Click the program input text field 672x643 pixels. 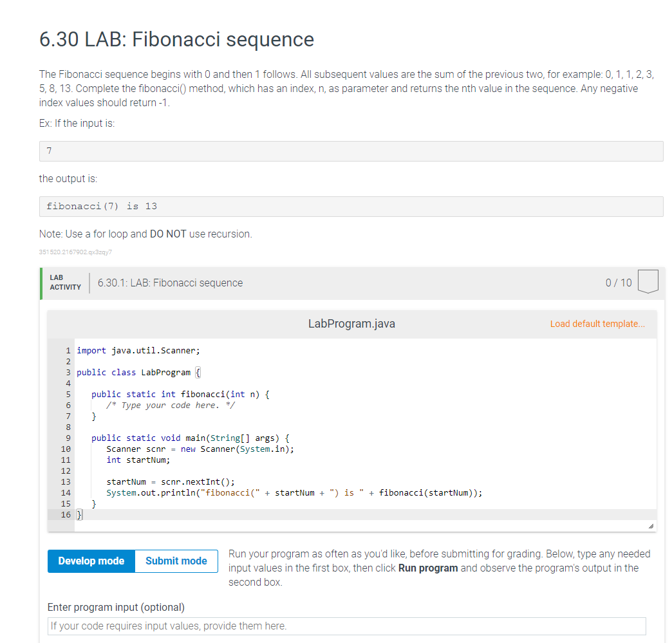pyautogui.click(x=346, y=626)
